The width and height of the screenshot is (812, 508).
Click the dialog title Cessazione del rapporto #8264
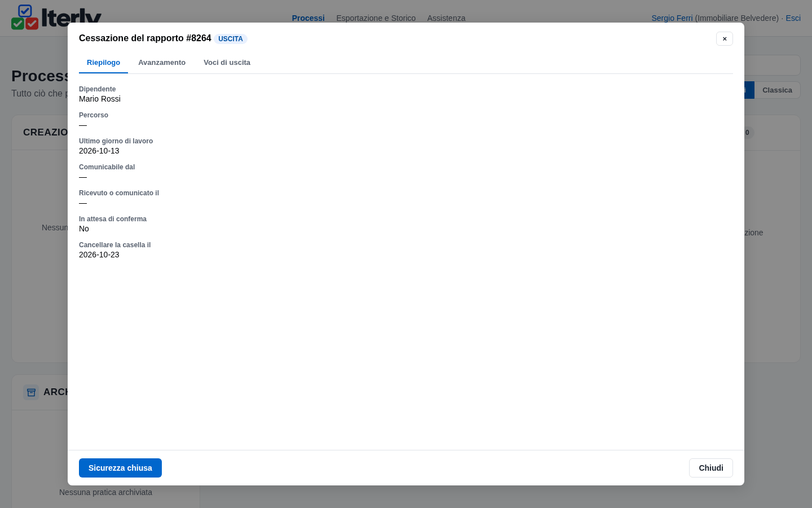tap(145, 38)
